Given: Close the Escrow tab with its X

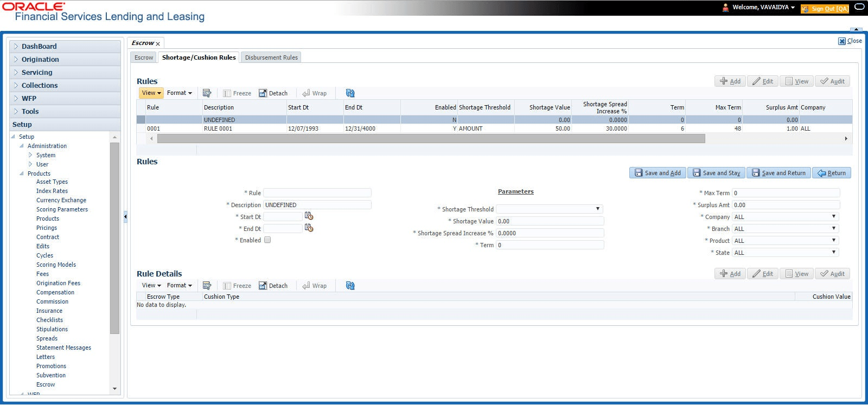Looking at the screenshot, I should click(x=158, y=44).
